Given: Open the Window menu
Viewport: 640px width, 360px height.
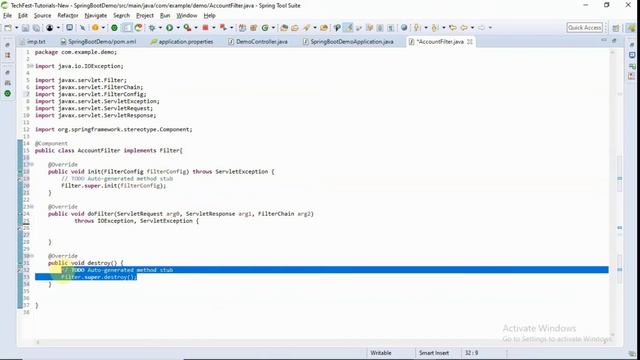Looking at the screenshot, I should click(187, 16).
